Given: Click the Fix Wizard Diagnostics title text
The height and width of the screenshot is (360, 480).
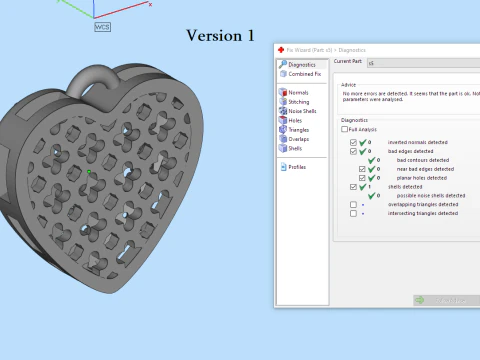Looking at the screenshot, I should coord(326,50).
